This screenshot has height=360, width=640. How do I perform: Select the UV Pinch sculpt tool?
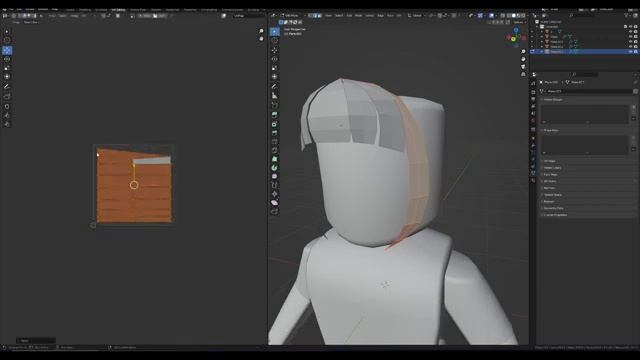click(7, 124)
